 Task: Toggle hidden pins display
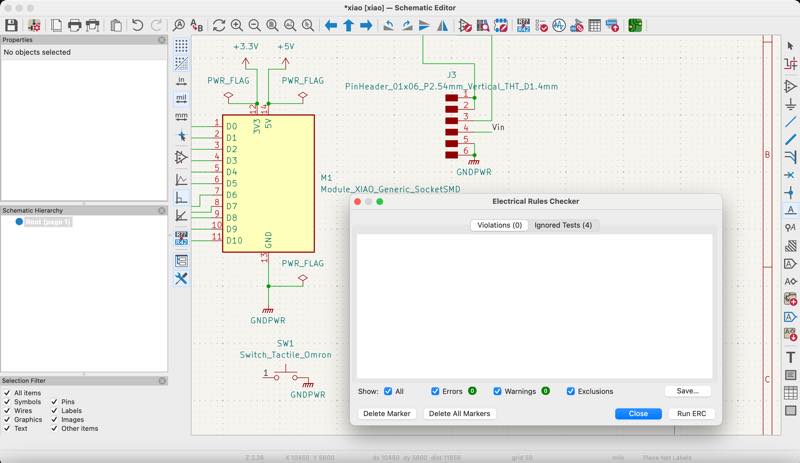click(181, 157)
